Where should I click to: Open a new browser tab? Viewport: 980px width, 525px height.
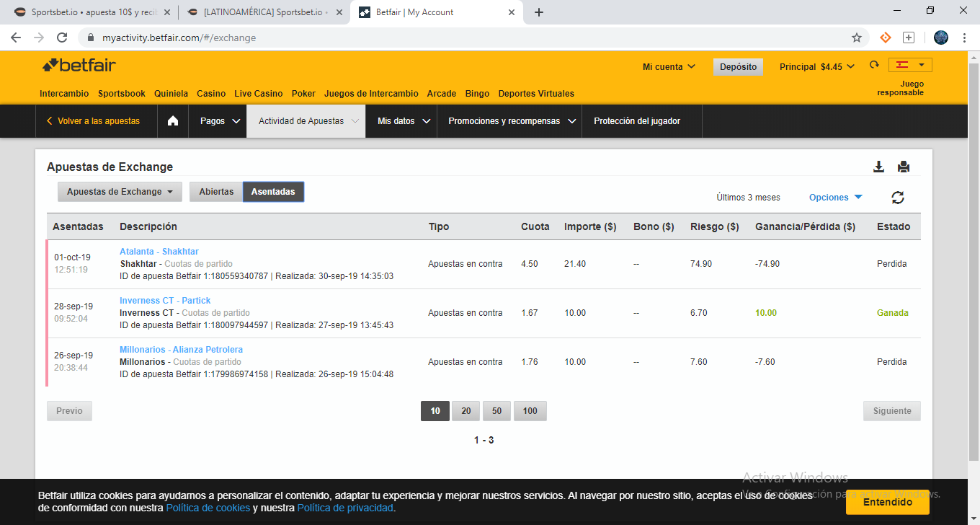tap(539, 12)
